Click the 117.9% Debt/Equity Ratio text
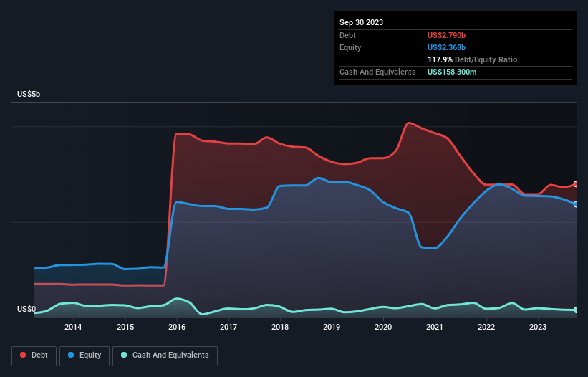Image resolution: width=588 pixels, height=377 pixels. [x=472, y=59]
